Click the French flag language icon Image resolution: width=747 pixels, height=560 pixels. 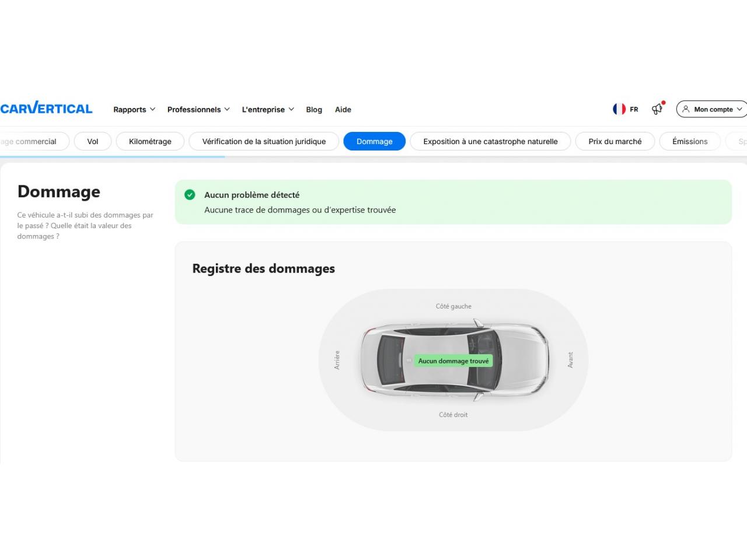point(619,109)
